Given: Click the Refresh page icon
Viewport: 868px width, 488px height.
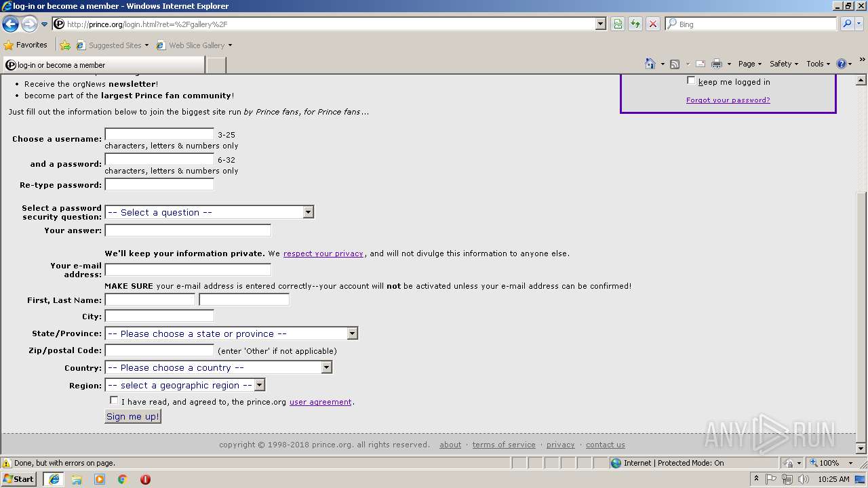Looking at the screenshot, I should [635, 24].
